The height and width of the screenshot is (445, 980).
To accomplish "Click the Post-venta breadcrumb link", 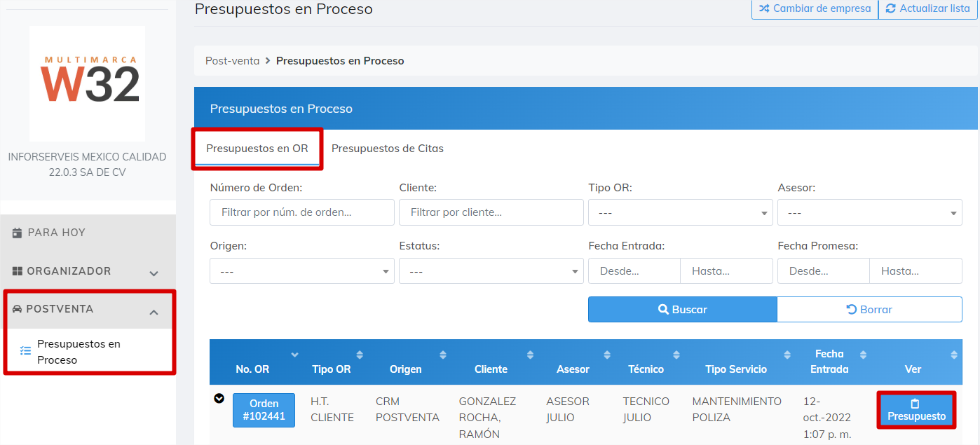I will coord(232,60).
